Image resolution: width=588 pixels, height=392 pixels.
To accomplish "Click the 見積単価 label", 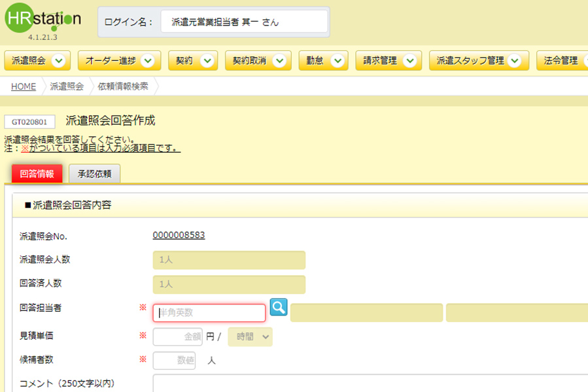I will [37, 336].
